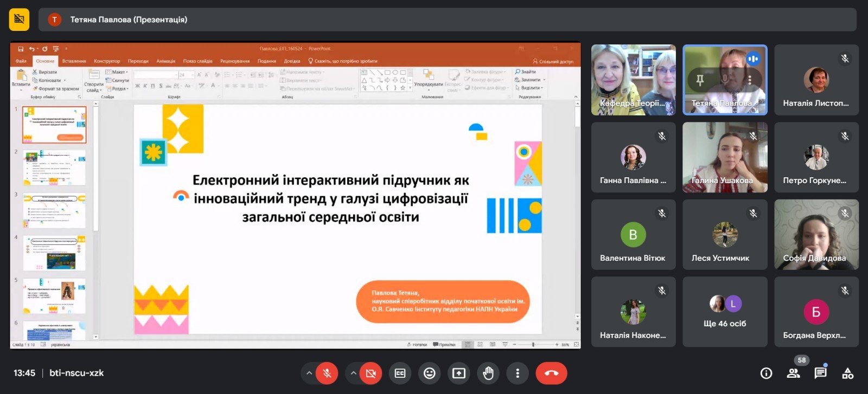Select slide 2 thumbnail in the slide panel

point(54,168)
